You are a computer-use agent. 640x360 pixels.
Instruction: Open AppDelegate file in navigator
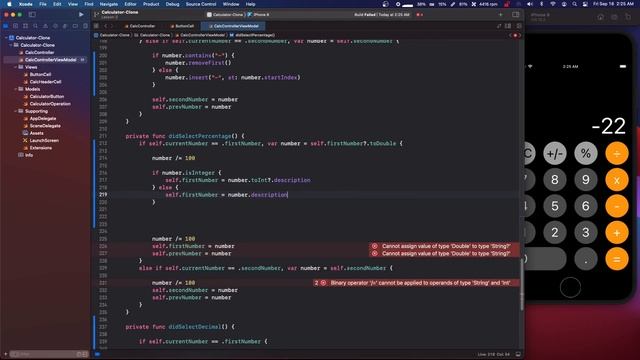click(x=40, y=118)
